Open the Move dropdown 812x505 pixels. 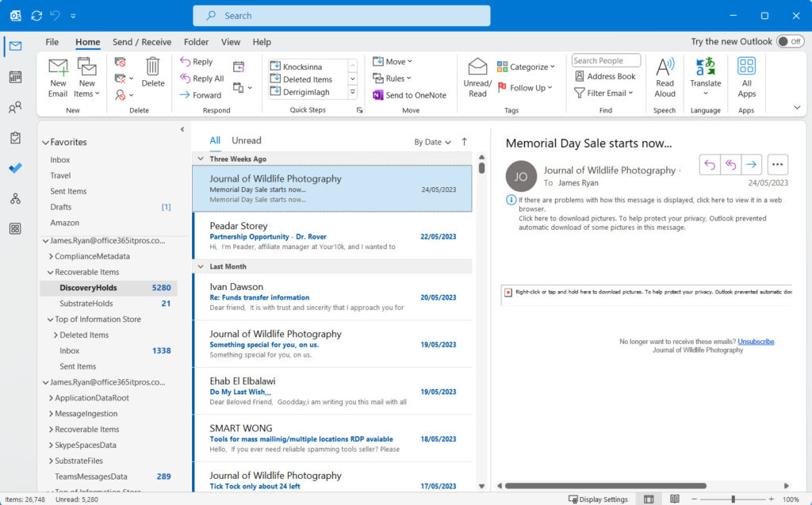(393, 62)
